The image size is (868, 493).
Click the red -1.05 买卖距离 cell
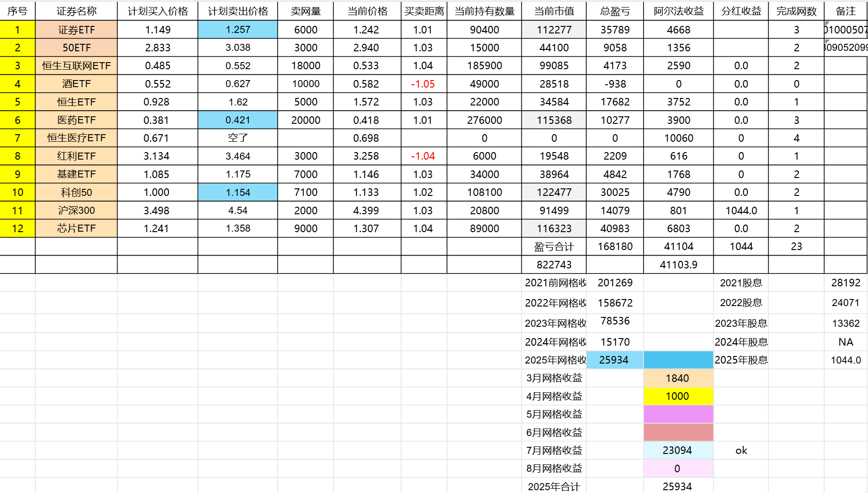pos(423,84)
